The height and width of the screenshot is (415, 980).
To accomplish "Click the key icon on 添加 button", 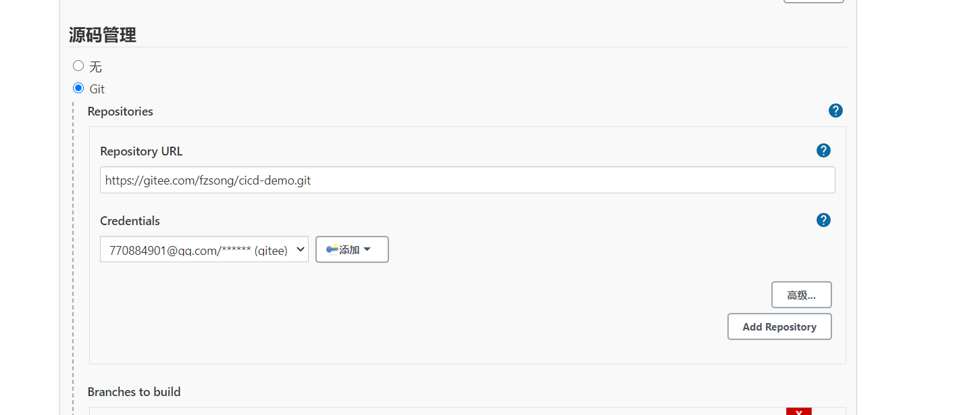I will (332, 249).
